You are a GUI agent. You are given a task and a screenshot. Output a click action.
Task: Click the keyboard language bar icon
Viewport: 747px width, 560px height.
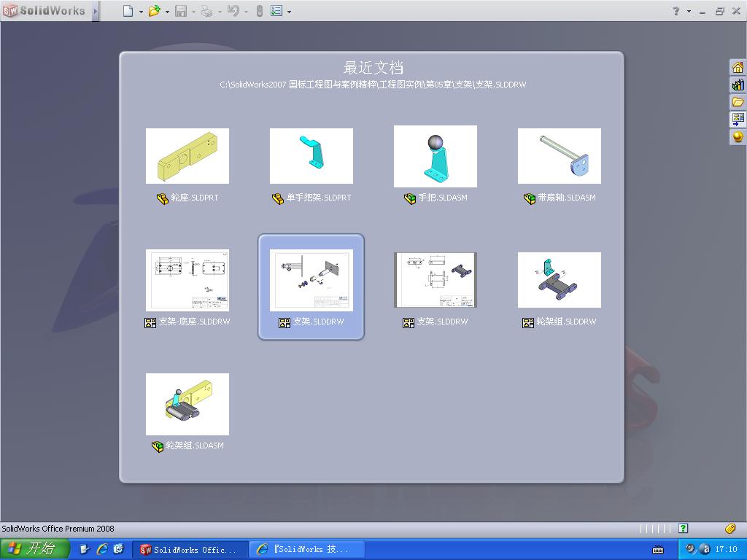pyautogui.click(x=658, y=550)
